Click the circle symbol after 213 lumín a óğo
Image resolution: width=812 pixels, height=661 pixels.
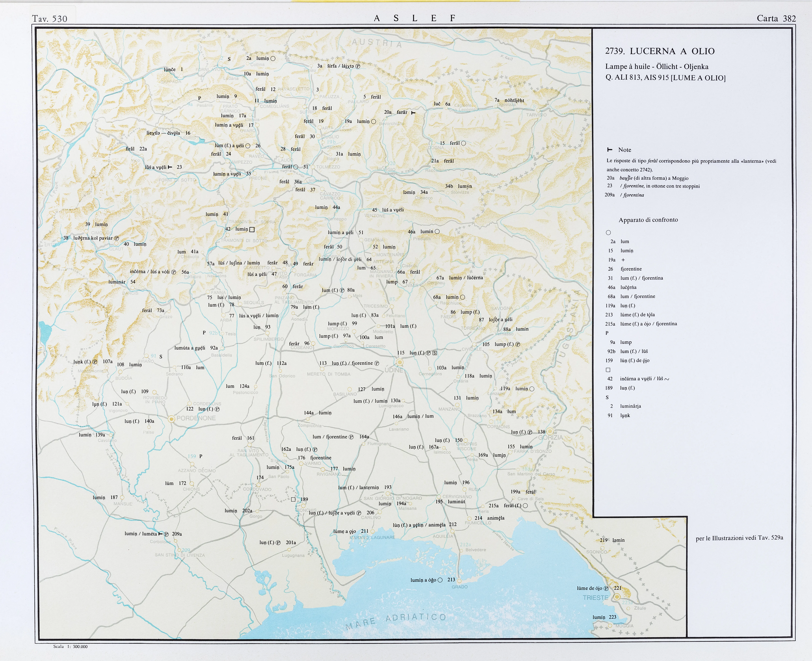click(x=440, y=580)
